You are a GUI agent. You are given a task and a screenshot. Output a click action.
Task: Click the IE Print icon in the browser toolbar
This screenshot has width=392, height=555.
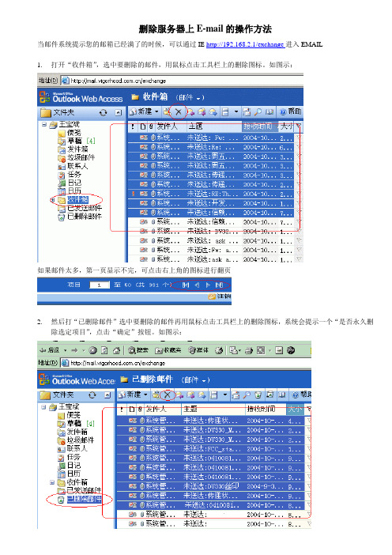click(249, 350)
